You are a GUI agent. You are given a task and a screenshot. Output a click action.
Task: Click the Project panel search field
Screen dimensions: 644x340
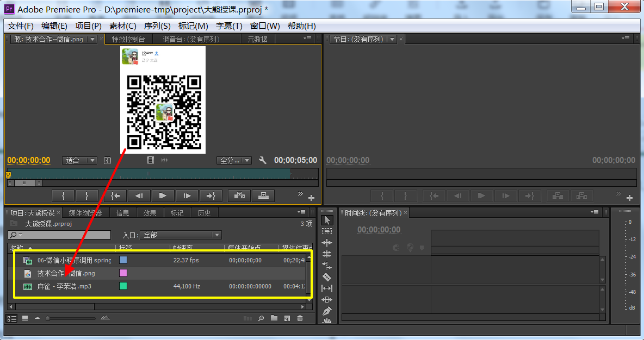pos(59,235)
